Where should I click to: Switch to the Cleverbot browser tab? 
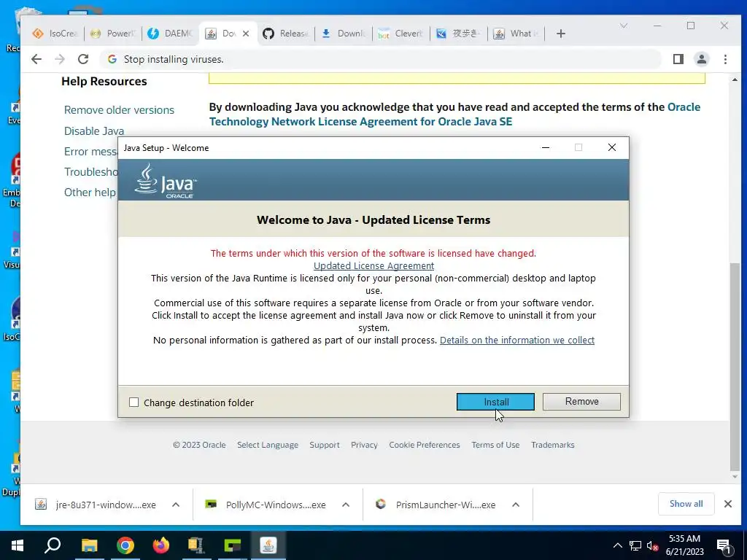click(x=400, y=34)
